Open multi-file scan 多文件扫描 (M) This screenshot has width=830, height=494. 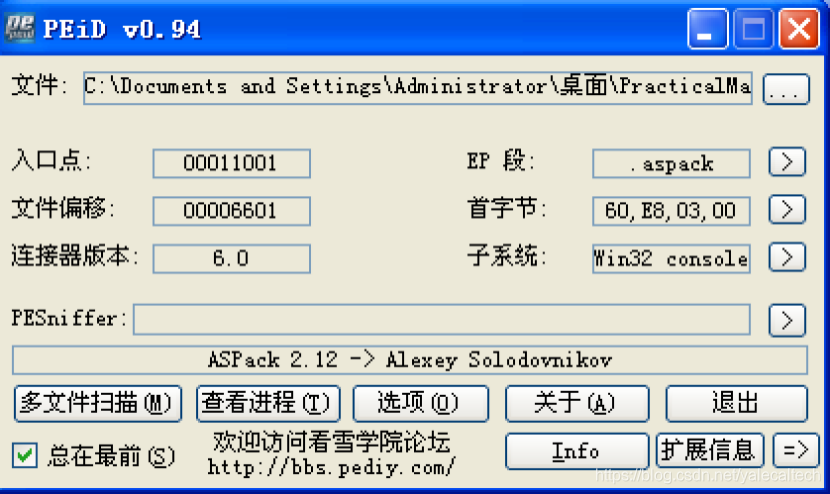[x=98, y=403]
